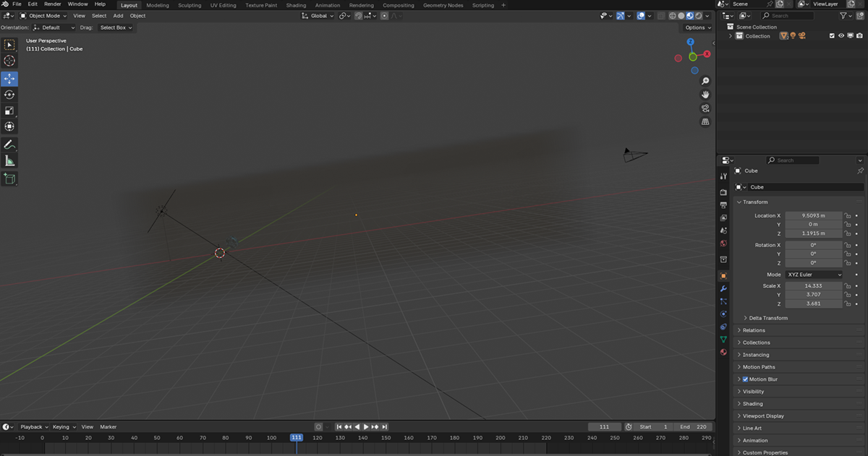Toggle lock on Location X
This screenshot has width=868, height=456.
point(847,216)
